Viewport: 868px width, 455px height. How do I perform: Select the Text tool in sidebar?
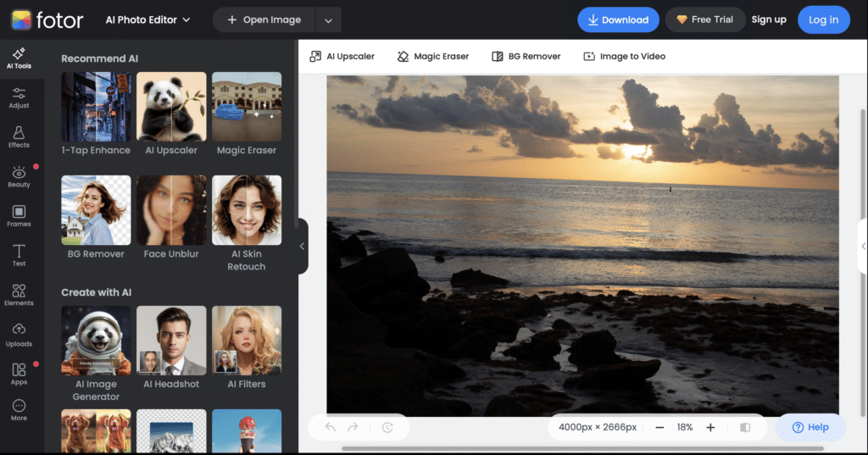click(19, 256)
